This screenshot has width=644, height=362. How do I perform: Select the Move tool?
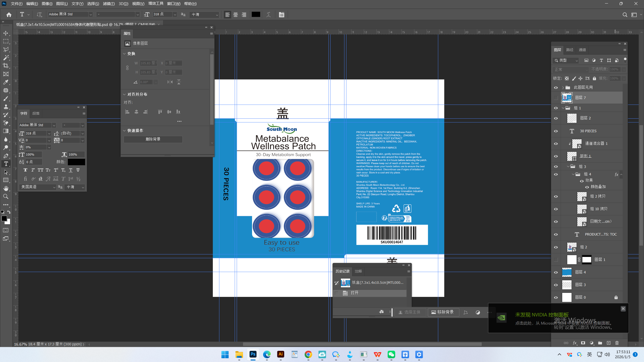6,33
